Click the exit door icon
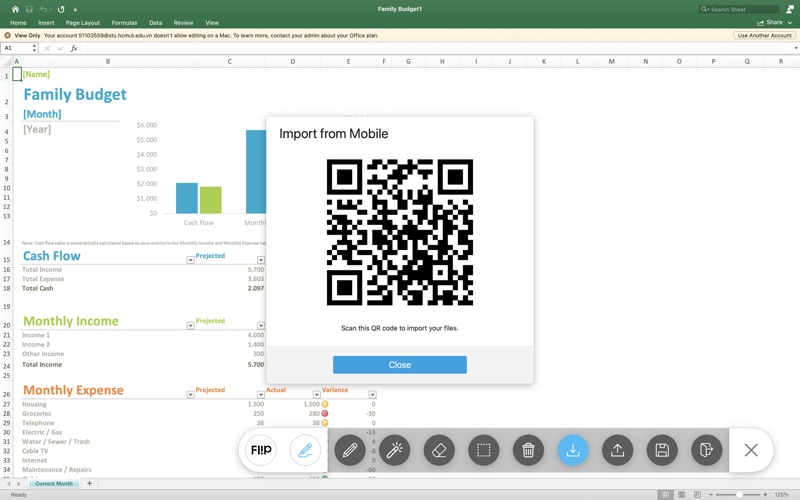Image resolution: width=800 pixels, height=500 pixels. (707, 450)
